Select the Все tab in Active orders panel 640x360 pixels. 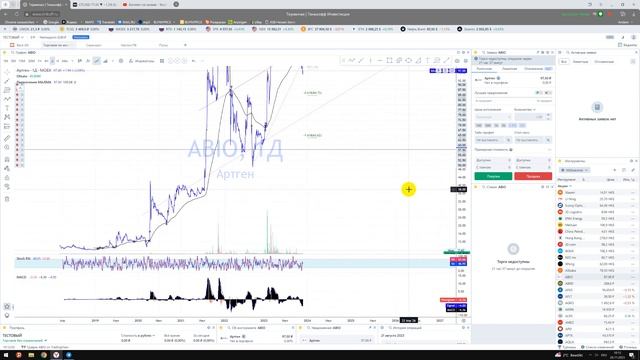tap(564, 62)
